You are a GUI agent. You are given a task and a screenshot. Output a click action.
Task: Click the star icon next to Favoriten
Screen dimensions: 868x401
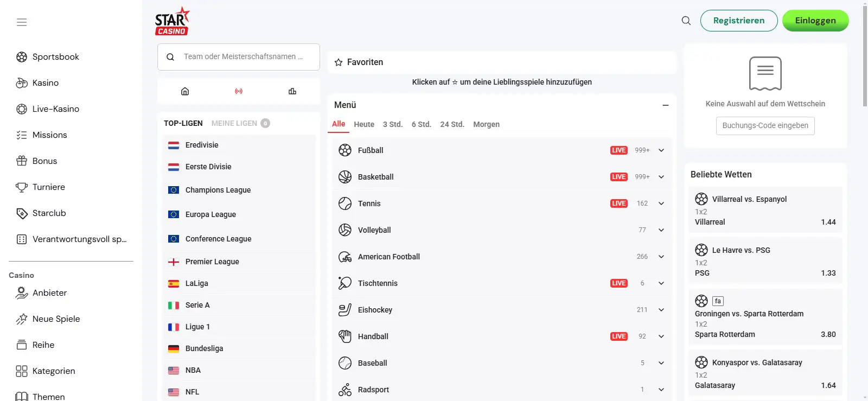(339, 62)
